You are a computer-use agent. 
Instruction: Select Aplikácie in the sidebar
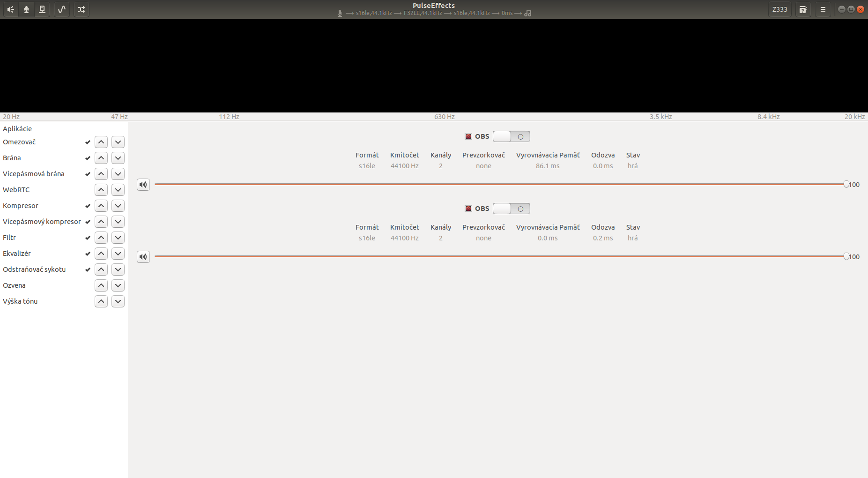pyautogui.click(x=17, y=129)
